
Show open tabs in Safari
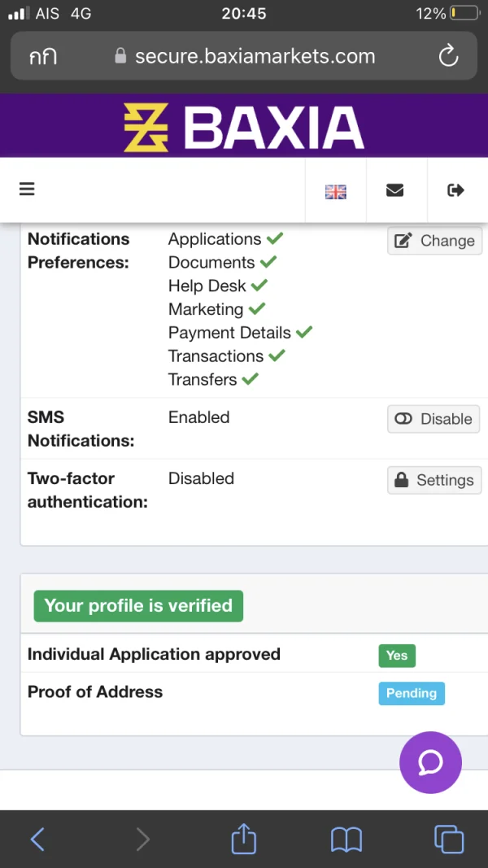click(449, 839)
